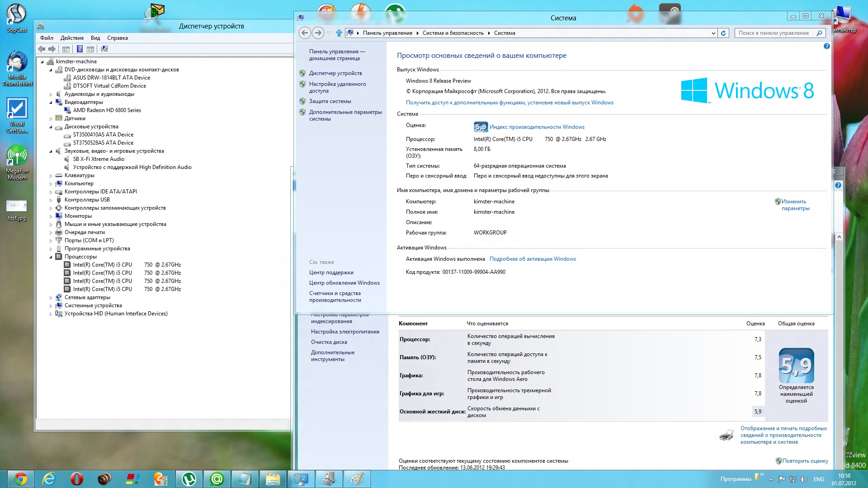Open Paint from the taskbar
Screen dimensions: 868x488
[x=357, y=479]
